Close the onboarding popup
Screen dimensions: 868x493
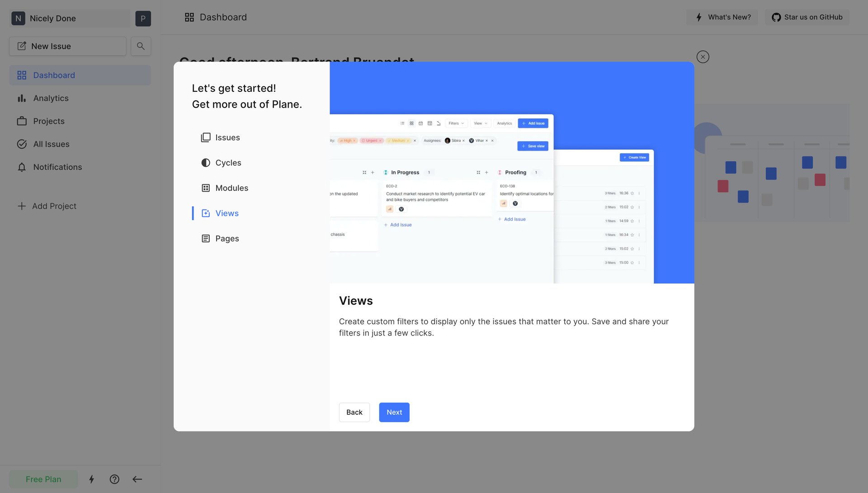tap(703, 57)
